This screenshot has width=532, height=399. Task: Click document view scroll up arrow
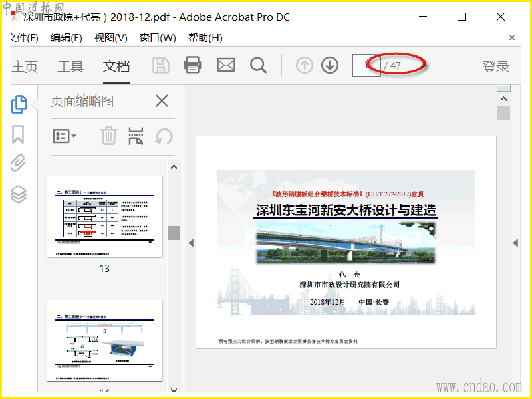(504, 99)
